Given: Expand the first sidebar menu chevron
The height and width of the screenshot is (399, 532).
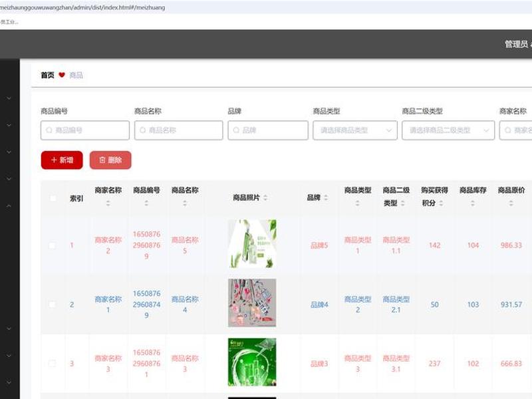Looking at the screenshot, I should click(x=9, y=98).
